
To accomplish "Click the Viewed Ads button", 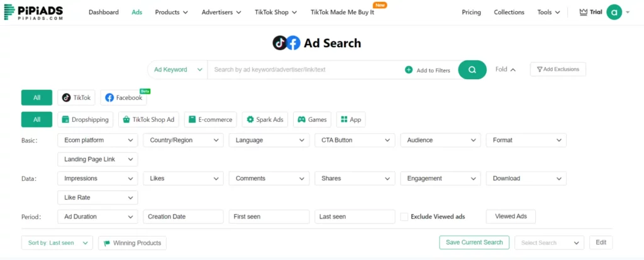I will (511, 217).
